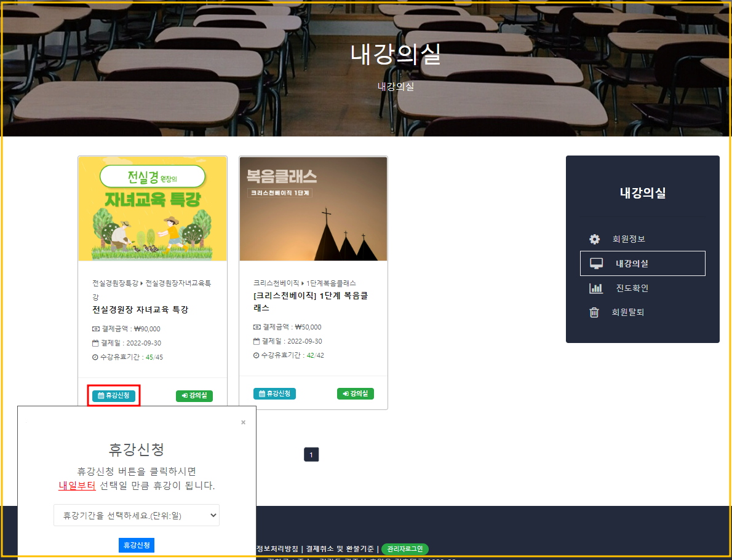This screenshot has width=732, height=560.
Task: Click the 결제일 calendar icon on 복음클래스 card
Action: tap(257, 341)
